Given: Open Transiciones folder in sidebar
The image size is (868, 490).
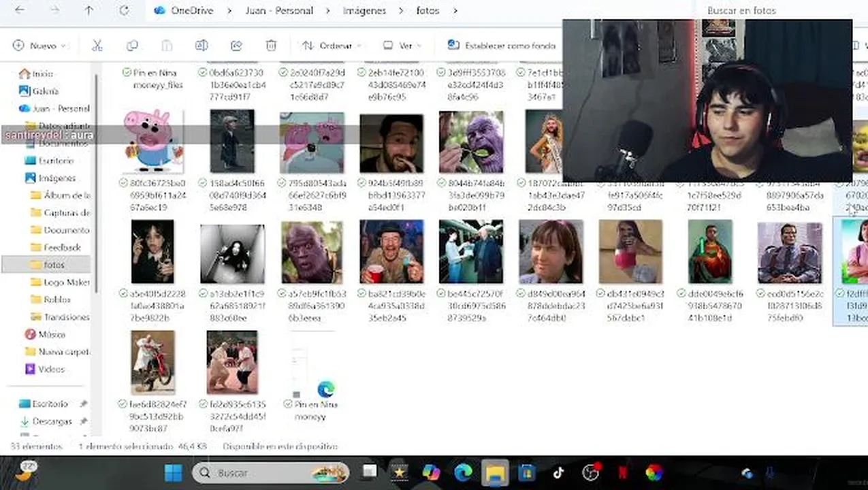Looking at the screenshot, I should [66, 317].
